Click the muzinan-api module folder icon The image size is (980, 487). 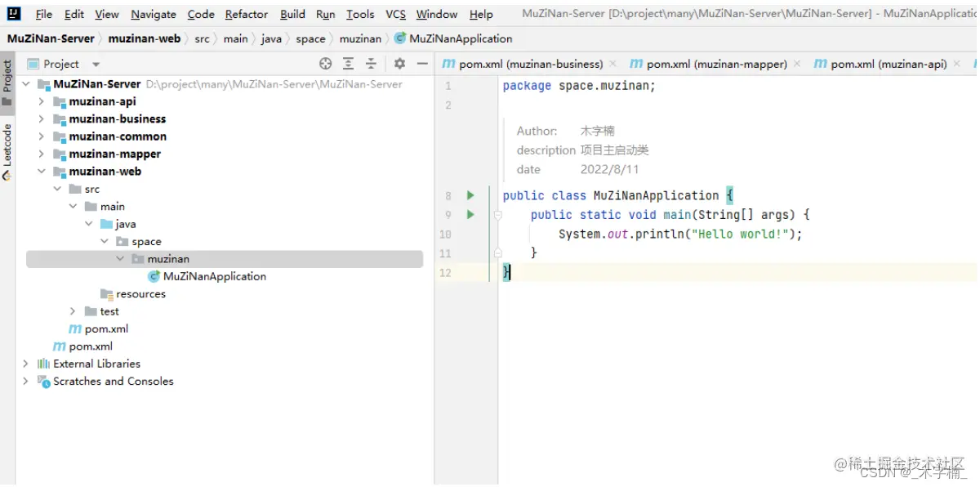coord(59,101)
